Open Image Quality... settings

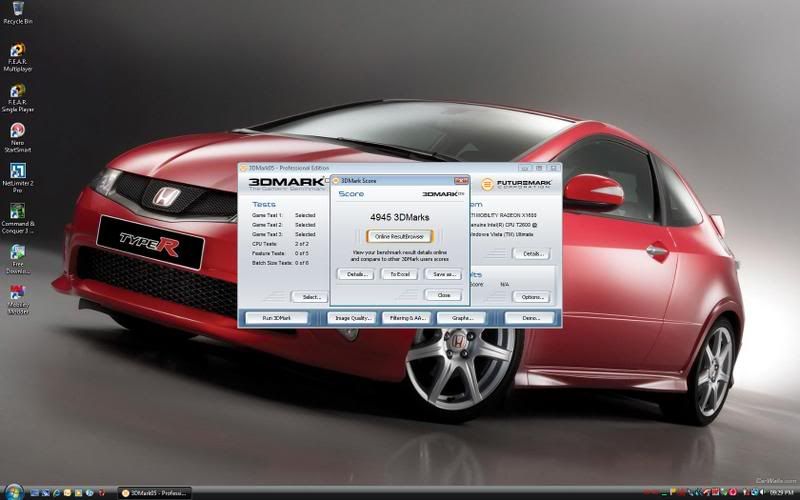352,318
